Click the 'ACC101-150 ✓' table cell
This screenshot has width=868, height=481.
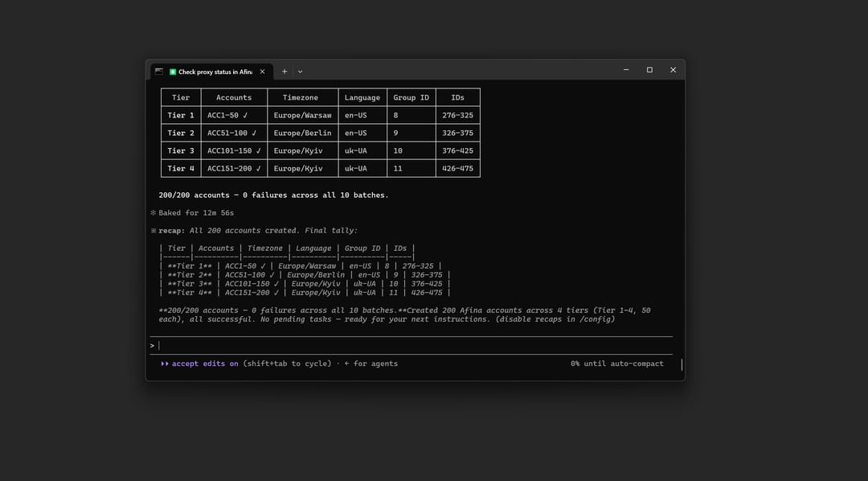click(234, 150)
